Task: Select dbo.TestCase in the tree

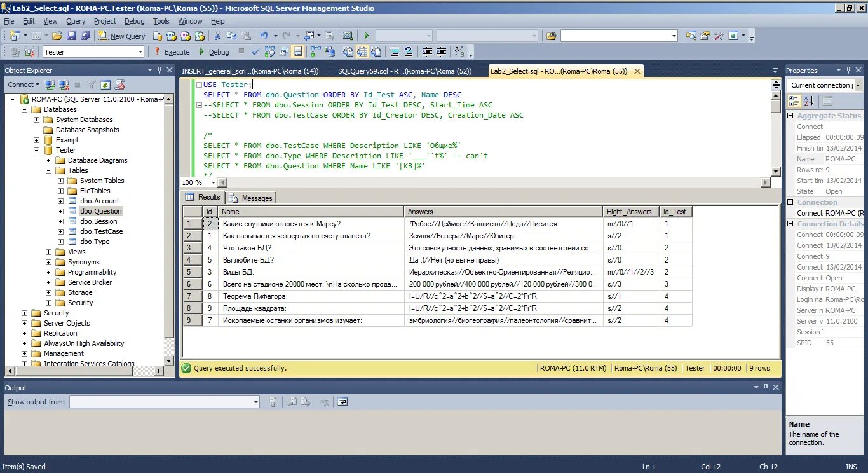Action: (x=102, y=231)
